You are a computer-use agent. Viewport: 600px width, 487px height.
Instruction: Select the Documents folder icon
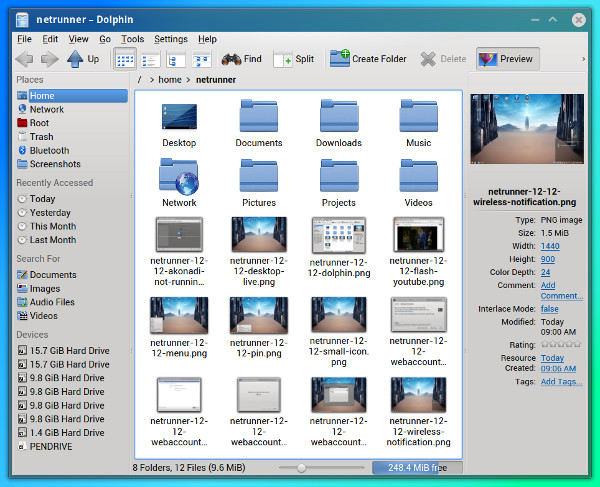[x=259, y=116]
